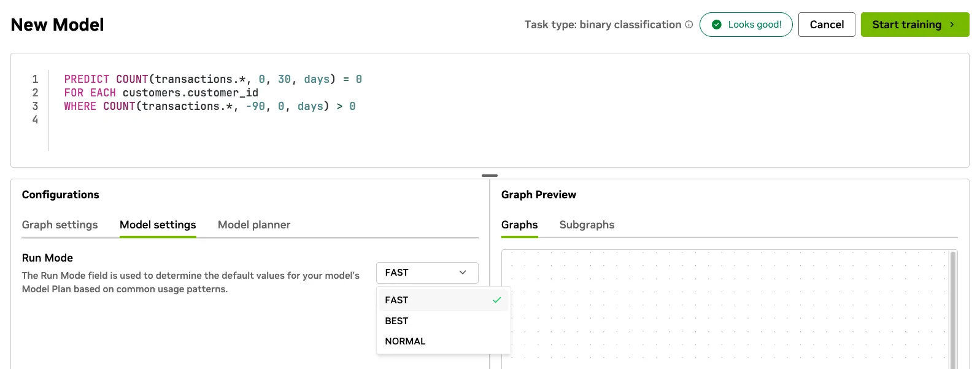Viewport: 980px width, 369px height.
Task: Switch to the Graph settings tab
Action: click(x=60, y=225)
